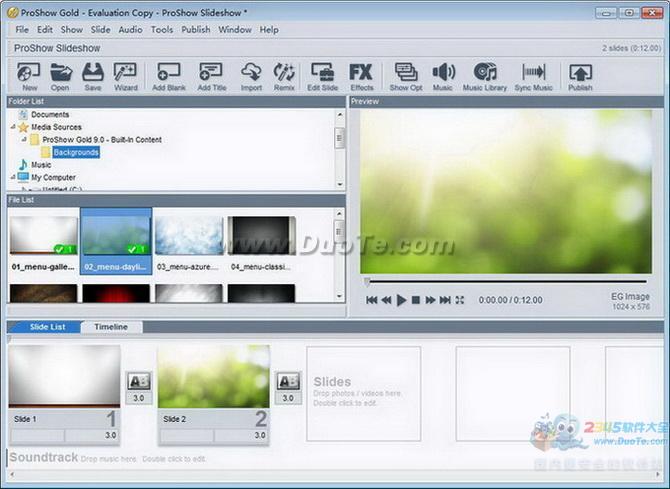Publish the slideshow from the toolbar
Screen dimensions: 670x489
pos(580,76)
